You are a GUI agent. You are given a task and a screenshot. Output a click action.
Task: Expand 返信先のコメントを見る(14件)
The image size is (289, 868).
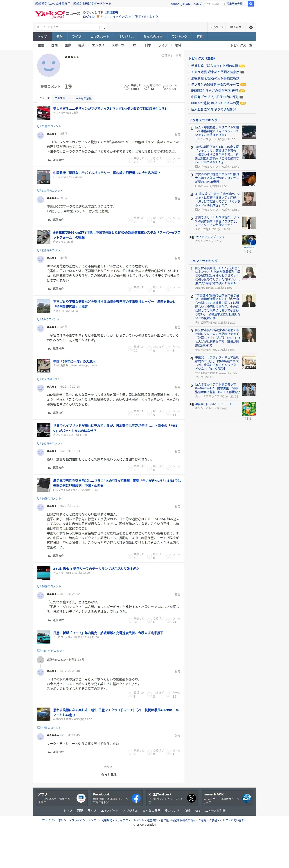(x=66, y=660)
